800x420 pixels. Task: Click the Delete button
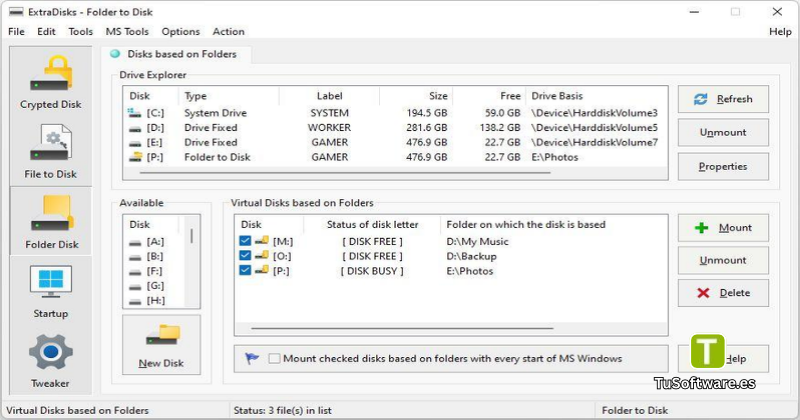tap(723, 293)
